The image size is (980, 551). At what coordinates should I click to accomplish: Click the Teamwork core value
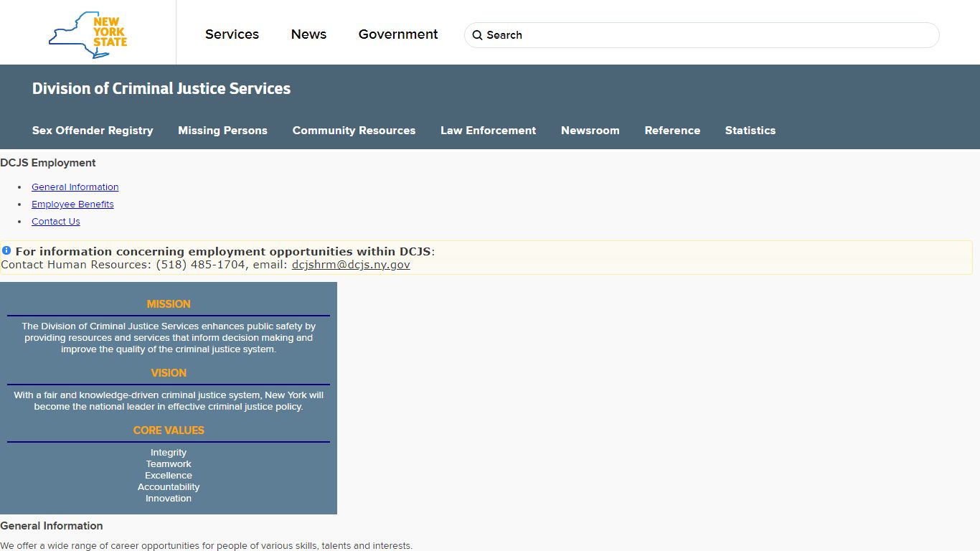point(169,464)
